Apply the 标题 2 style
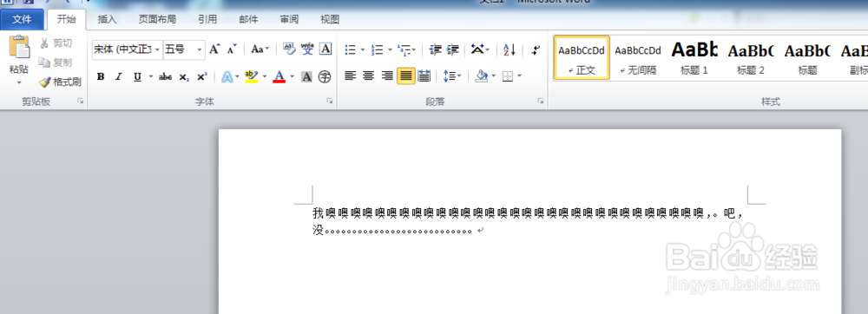Image resolution: width=868 pixels, height=314 pixels. point(751,57)
